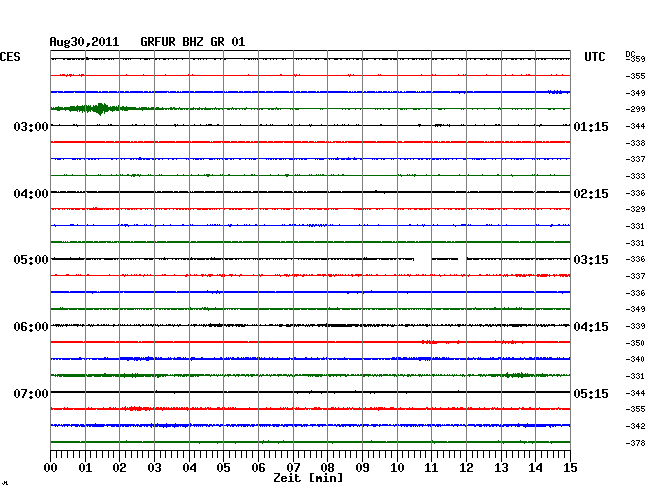Select minute tick label 10
Screen dimensions: 650x494
[x=397, y=467]
